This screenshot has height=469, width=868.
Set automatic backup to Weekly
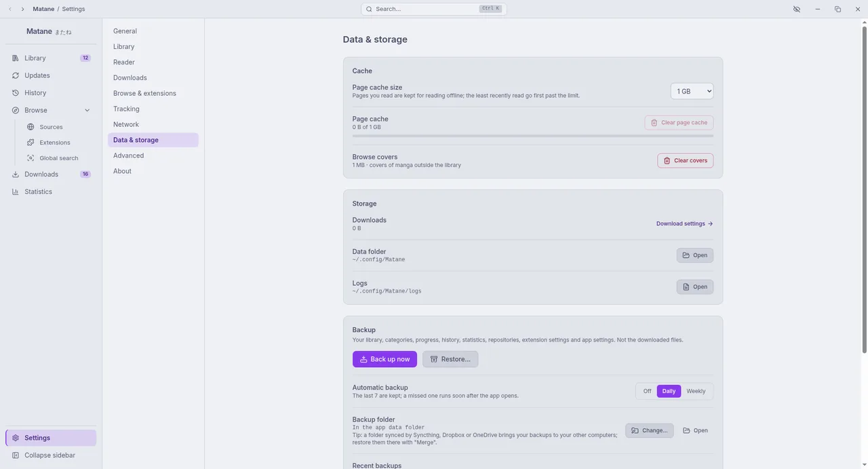pyautogui.click(x=696, y=391)
